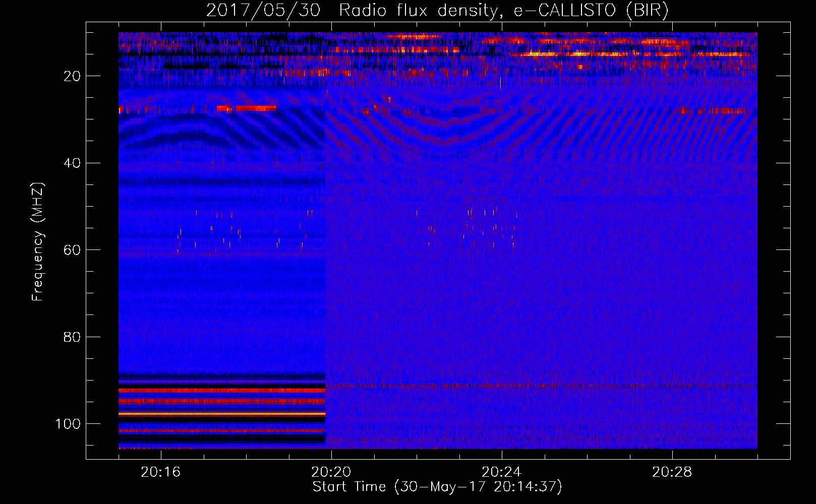This screenshot has width=816, height=504.
Task: Click the plot title "2017/05/30 Radio flux density, e-CALLISTO (BIR)"
Action: (437, 11)
